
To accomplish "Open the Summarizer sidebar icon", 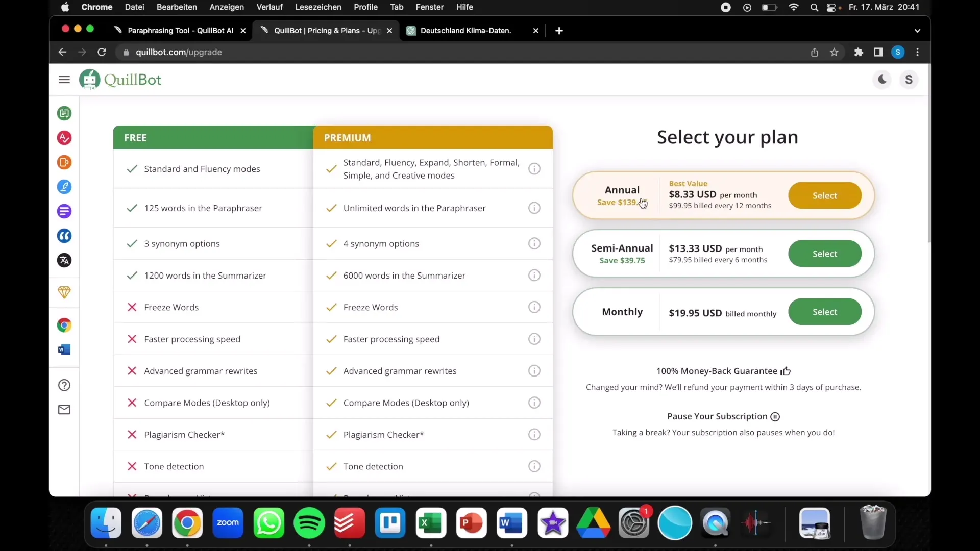I will (64, 211).
